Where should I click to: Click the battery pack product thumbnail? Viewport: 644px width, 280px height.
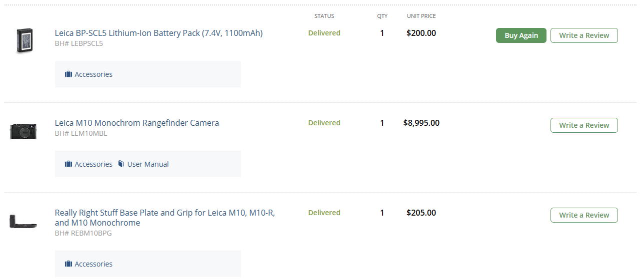[x=24, y=40]
